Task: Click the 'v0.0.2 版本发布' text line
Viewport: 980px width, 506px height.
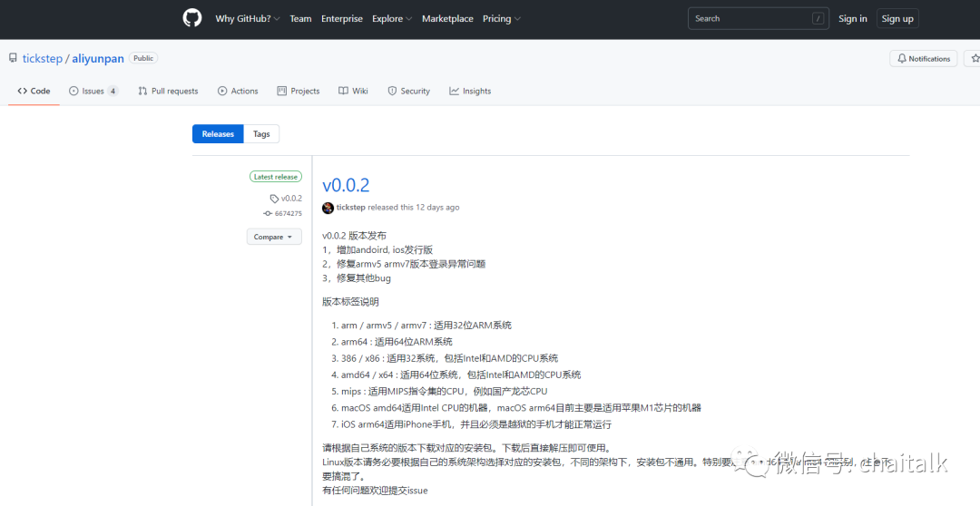Action: coord(355,236)
